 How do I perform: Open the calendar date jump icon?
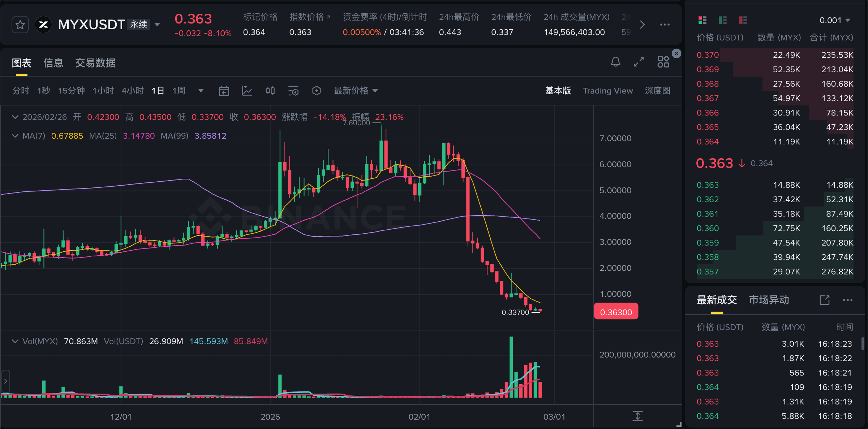coord(224,91)
